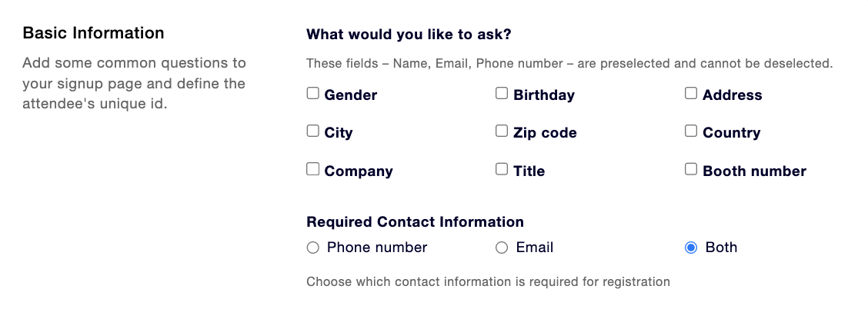Enable the Birthday question
The height and width of the screenshot is (329, 868).
pos(502,94)
